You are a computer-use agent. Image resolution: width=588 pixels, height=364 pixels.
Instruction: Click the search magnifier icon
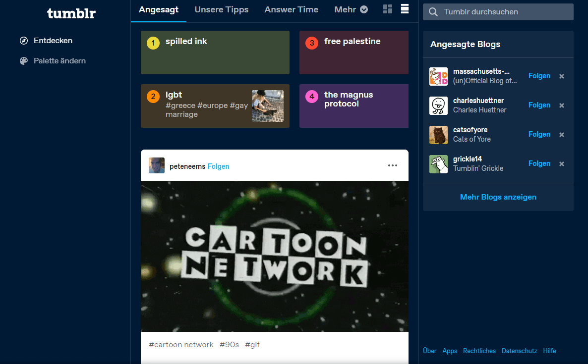(x=433, y=12)
